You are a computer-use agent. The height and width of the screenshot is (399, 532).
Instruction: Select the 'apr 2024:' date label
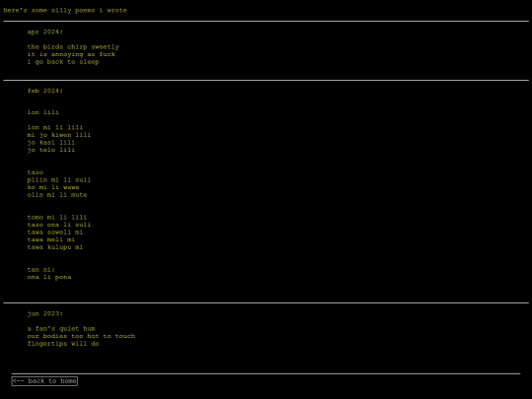(x=45, y=32)
